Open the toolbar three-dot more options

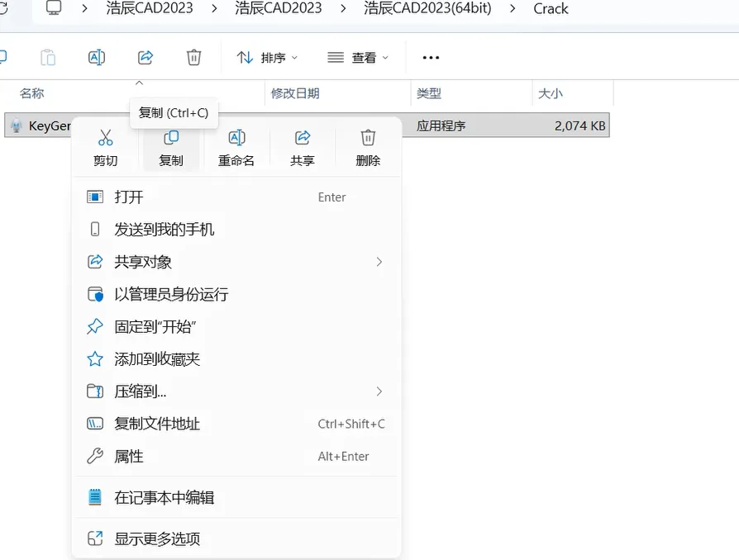pos(431,58)
